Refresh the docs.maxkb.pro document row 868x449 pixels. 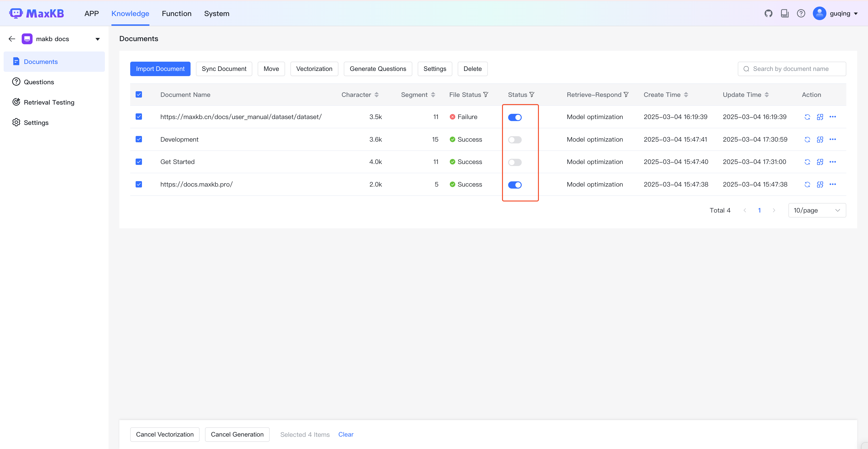pyautogui.click(x=807, y=185)
